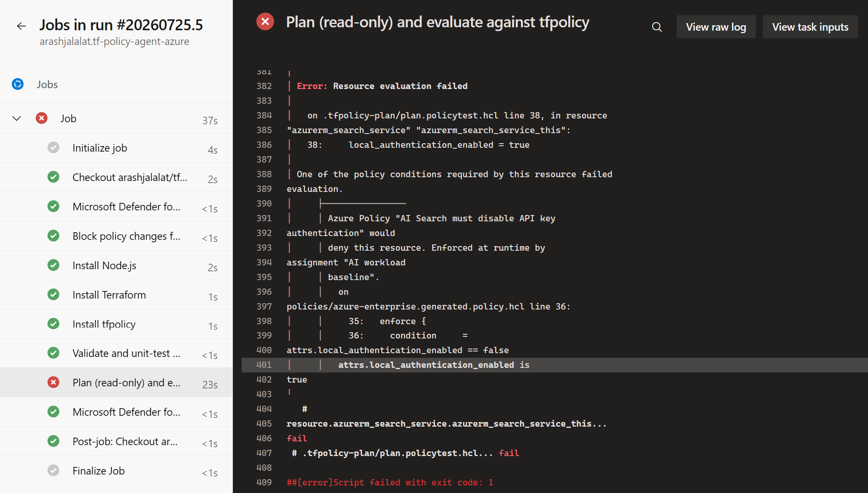Viewport: 868px width, 493px height.
Task: Click the red failed icon beside Job
Action: pyautogui.click(x=42, y=118)
